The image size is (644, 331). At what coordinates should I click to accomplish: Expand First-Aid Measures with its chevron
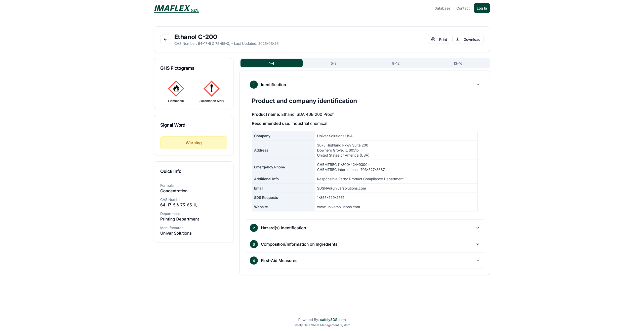click(x=477, y=261)
